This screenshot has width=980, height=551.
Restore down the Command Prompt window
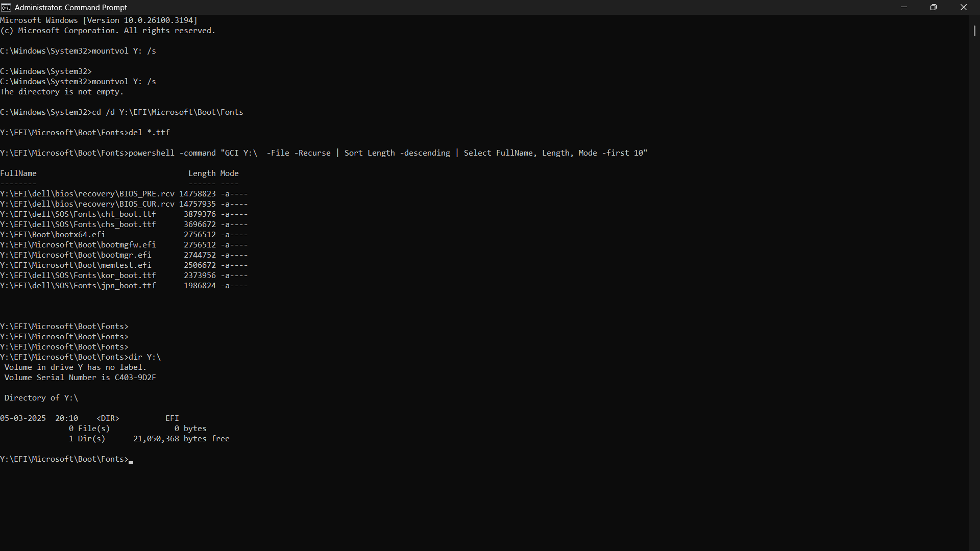(934, 7)
